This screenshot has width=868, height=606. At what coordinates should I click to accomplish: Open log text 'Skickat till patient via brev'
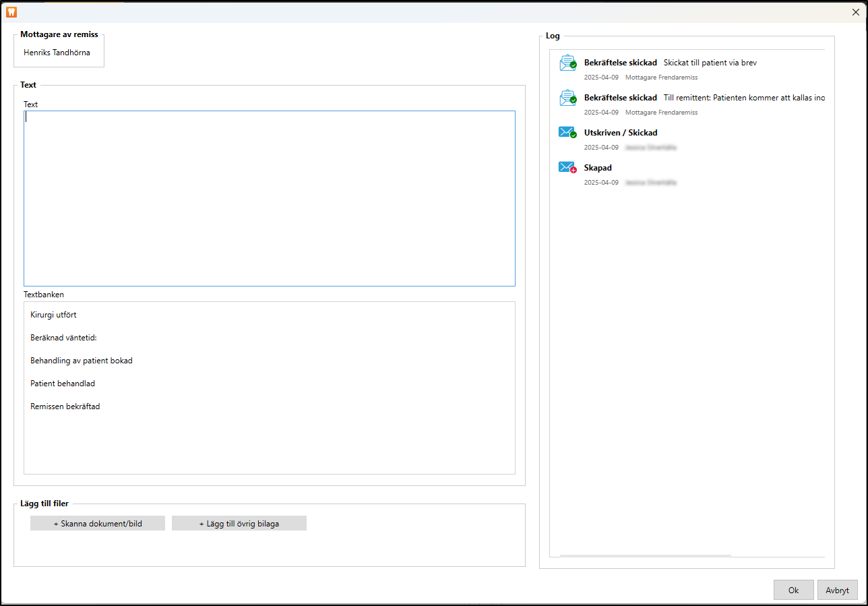point(710,63)
